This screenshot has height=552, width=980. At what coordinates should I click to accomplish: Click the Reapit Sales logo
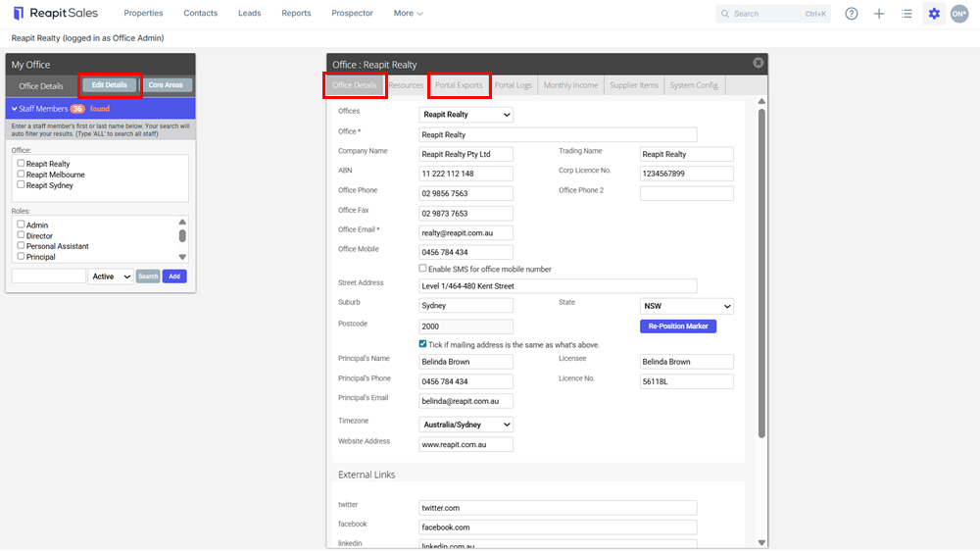pos(55,13)
